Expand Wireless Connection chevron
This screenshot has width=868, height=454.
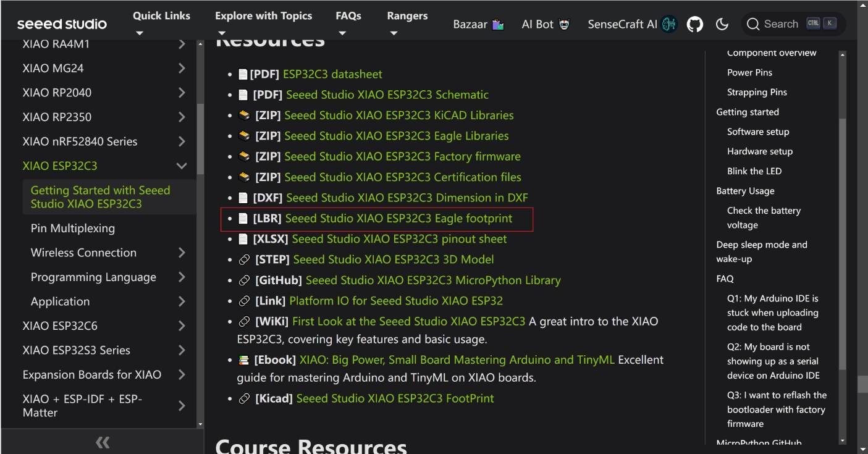182,253
